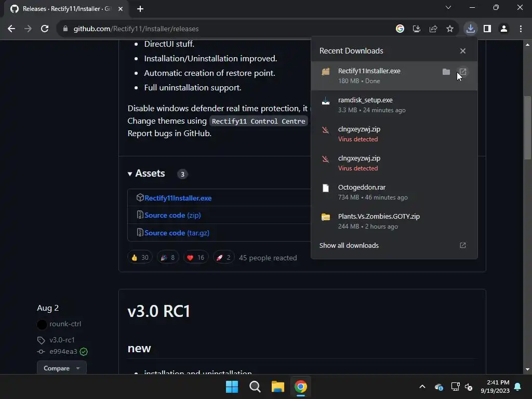Download Source code (tar.gz)

[x=177, y=233]
